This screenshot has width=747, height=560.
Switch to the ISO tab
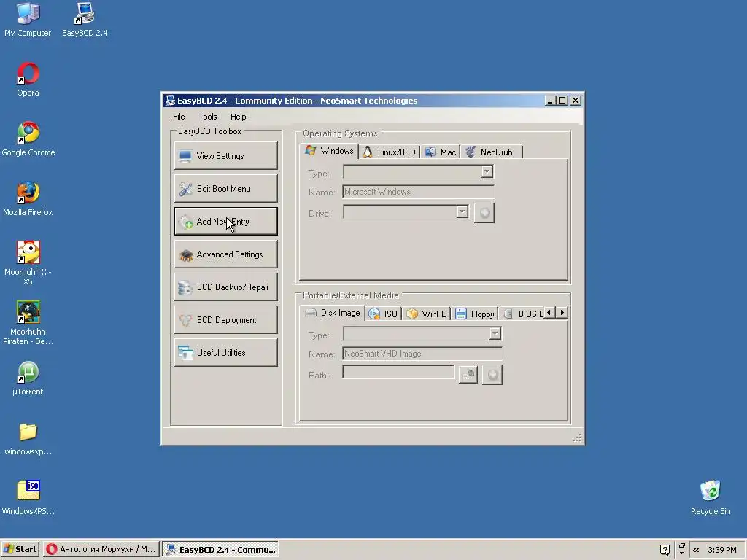(384, 314)
